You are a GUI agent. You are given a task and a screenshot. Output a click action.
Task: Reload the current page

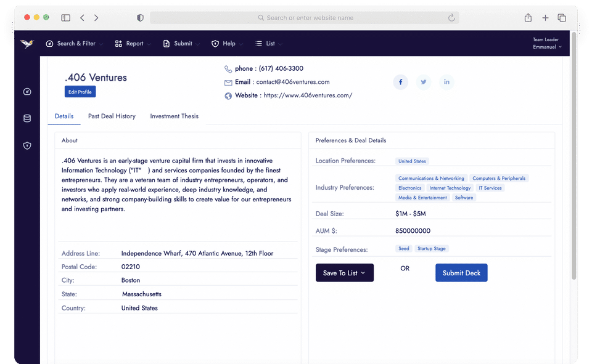click(451, 18)
